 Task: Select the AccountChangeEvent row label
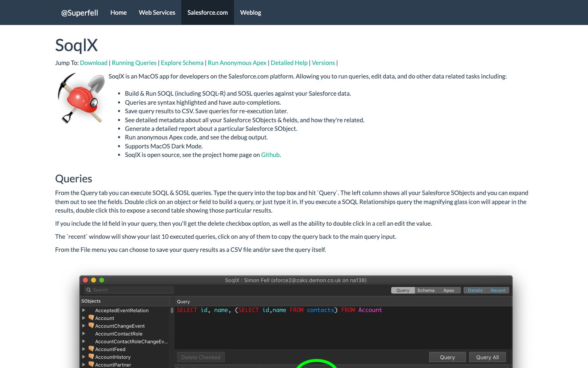120,326
